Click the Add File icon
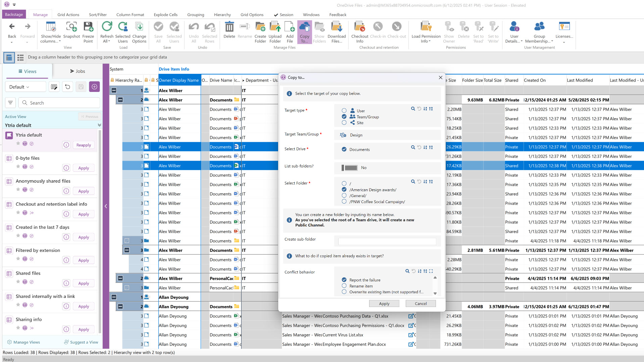The image size is (644, 362). pyautogui.click(x=290, y=27)
